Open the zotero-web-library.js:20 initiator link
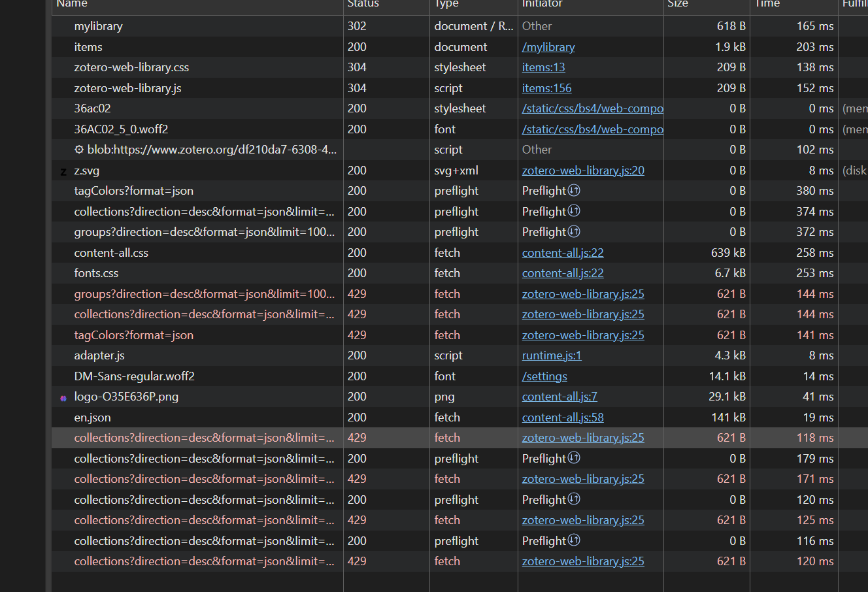 [x=583, y=171]
